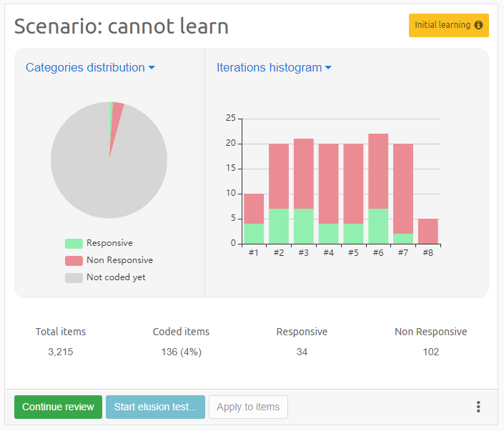Viewport: 504px width, 431px height.
Task: Click the red bar for iteration #8
Action: [x=428, y=231]
